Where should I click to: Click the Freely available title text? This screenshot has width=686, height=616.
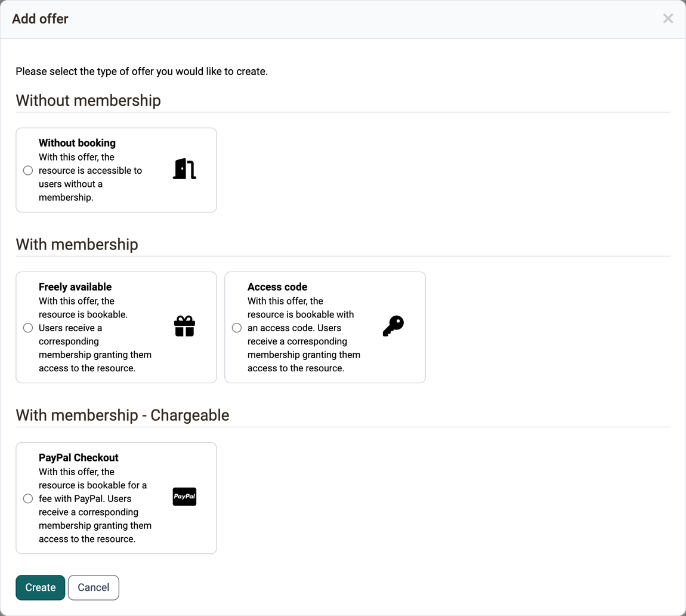pyautogui.click(x=75, y=287)
